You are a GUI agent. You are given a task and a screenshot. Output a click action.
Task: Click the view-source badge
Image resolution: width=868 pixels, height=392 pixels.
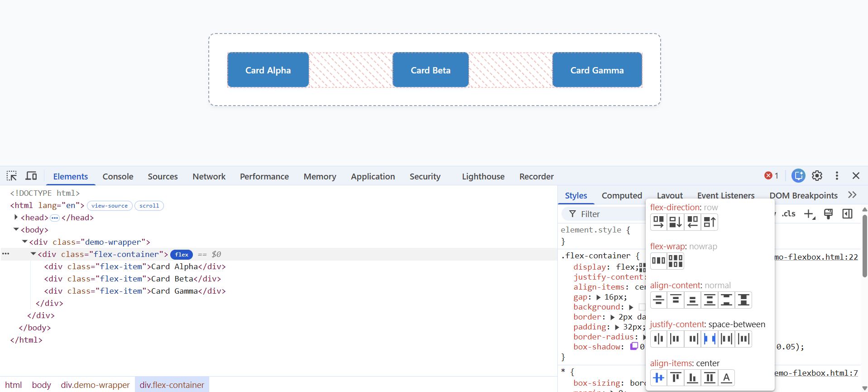[110, 206]
